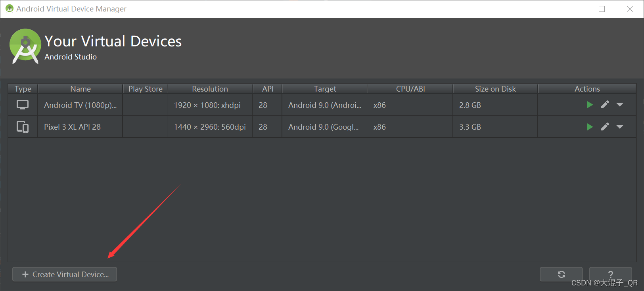Click the window title bar Android icon

tap(10, 9)
